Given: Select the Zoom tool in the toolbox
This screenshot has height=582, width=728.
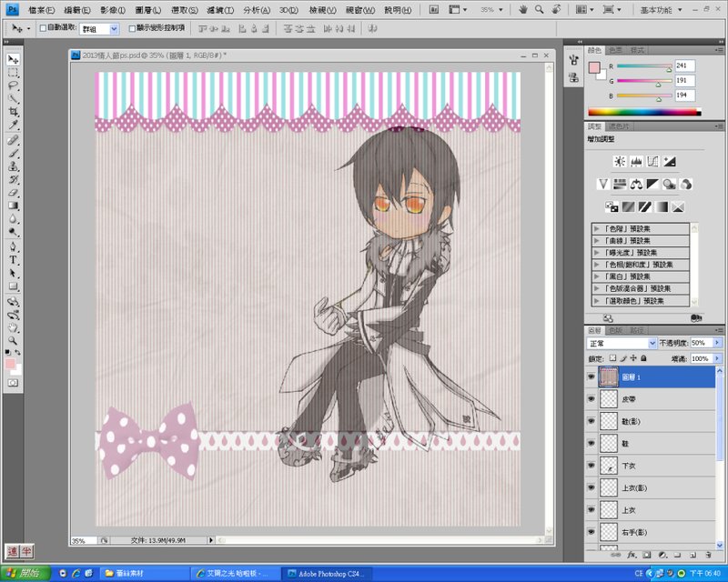Looking at the screenshot, I should tap(13, 341).
